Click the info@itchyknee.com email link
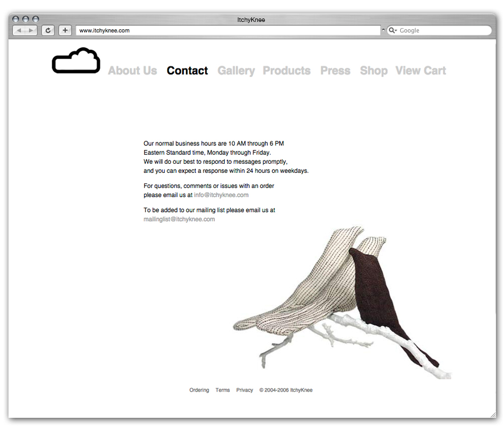Viewport: 504px width, 432px height. point(221,195)
